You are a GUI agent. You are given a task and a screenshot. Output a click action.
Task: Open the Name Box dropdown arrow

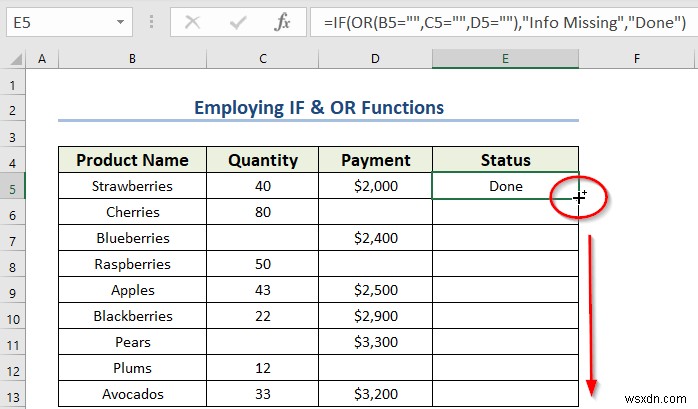(120, 22)
